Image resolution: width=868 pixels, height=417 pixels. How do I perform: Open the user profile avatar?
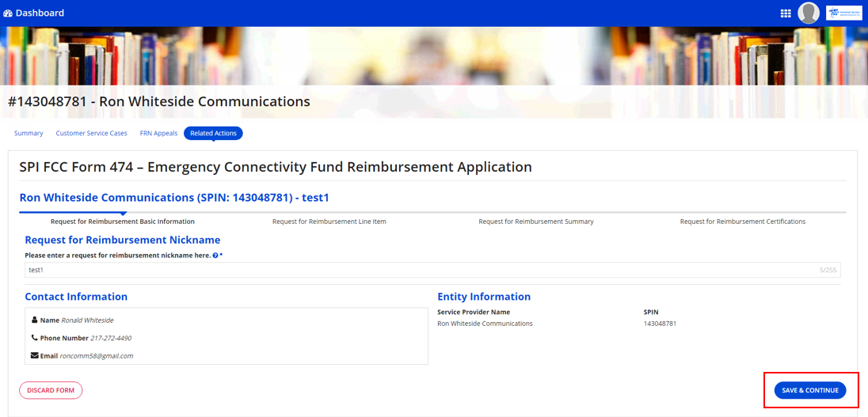coord(809,13)
